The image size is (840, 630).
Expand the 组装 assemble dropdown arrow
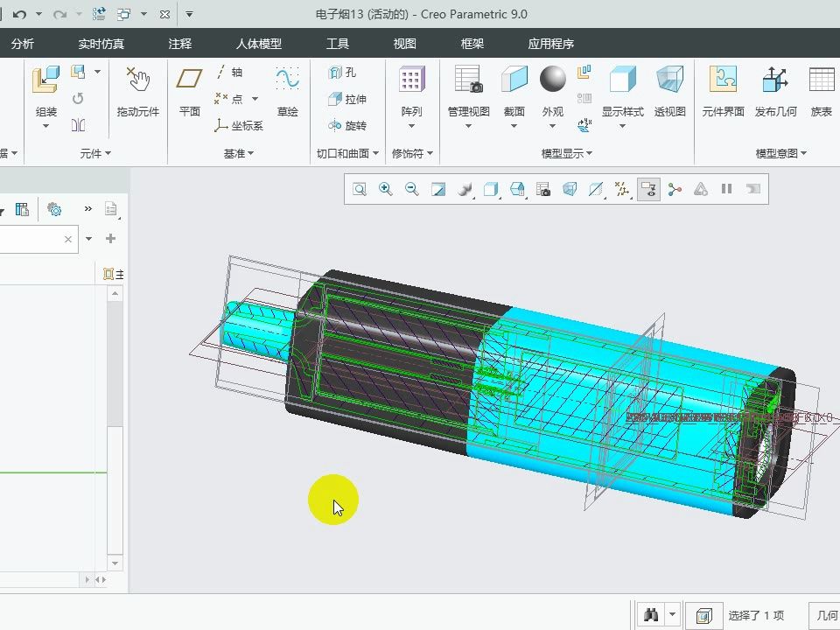[x=46, y=127]
